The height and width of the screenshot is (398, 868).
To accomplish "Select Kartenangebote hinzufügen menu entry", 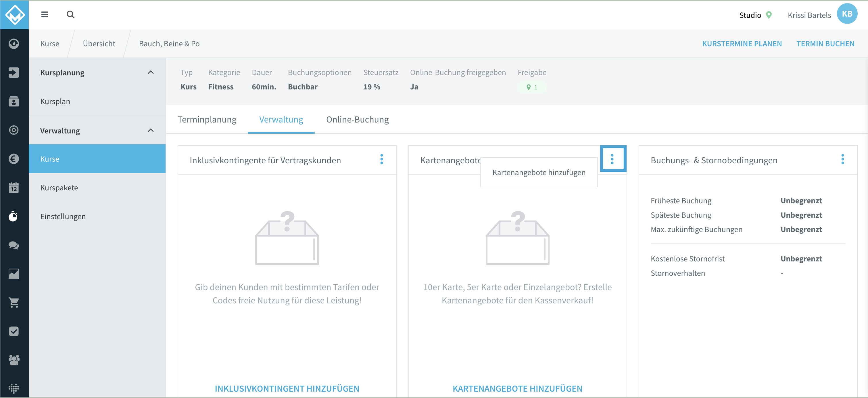I will pos(539,173).
